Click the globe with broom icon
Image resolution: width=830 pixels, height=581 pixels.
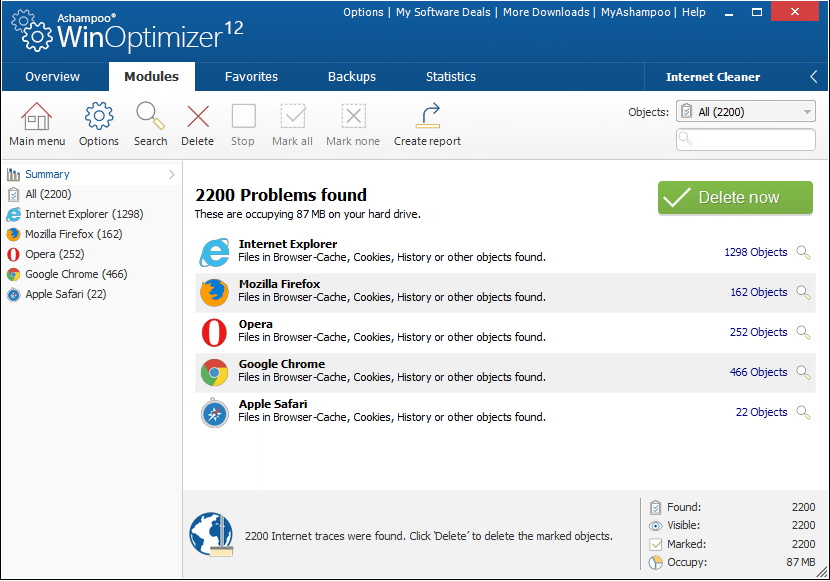point(212,534)
